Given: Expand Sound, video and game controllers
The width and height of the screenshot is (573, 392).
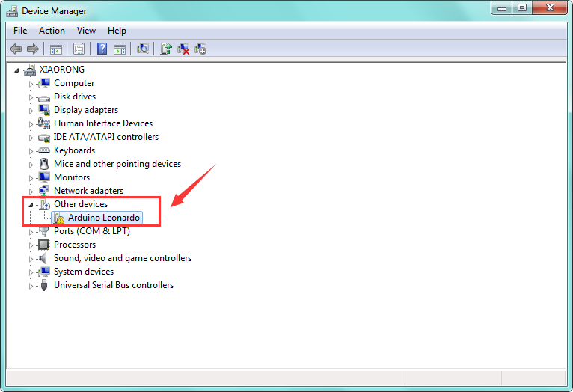Looking at the screenshot, I should 31,259.
